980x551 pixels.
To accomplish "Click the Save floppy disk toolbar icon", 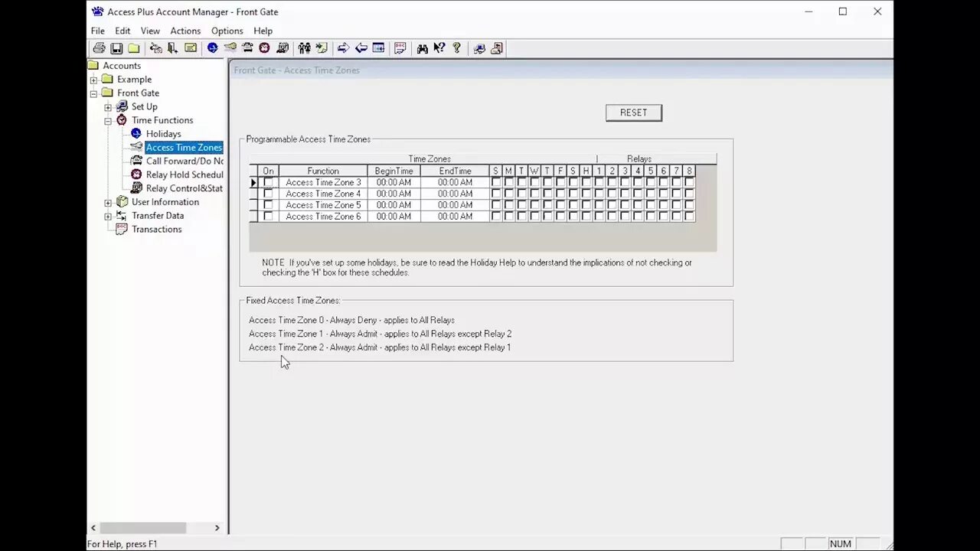I will click(x=116, y=48).
